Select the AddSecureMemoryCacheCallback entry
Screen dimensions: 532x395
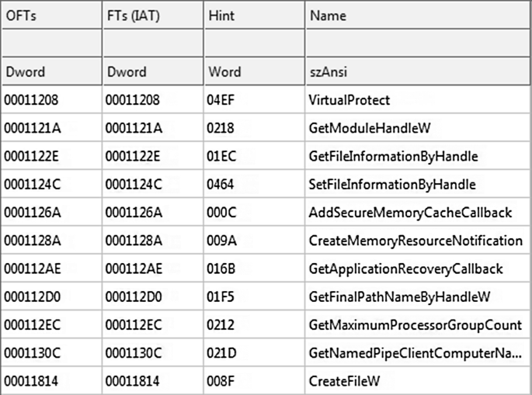point(410,213)
